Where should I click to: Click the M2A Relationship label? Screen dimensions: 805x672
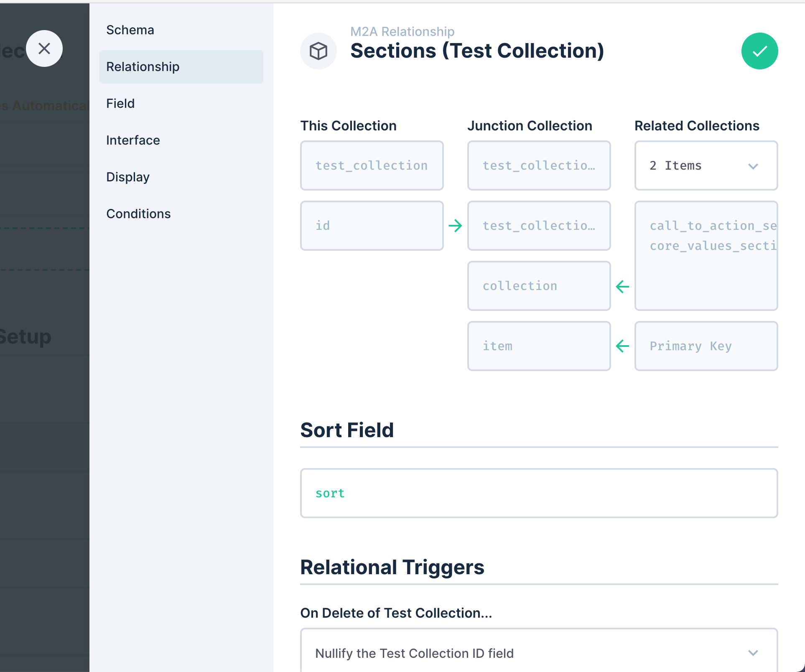click(402, 31)
